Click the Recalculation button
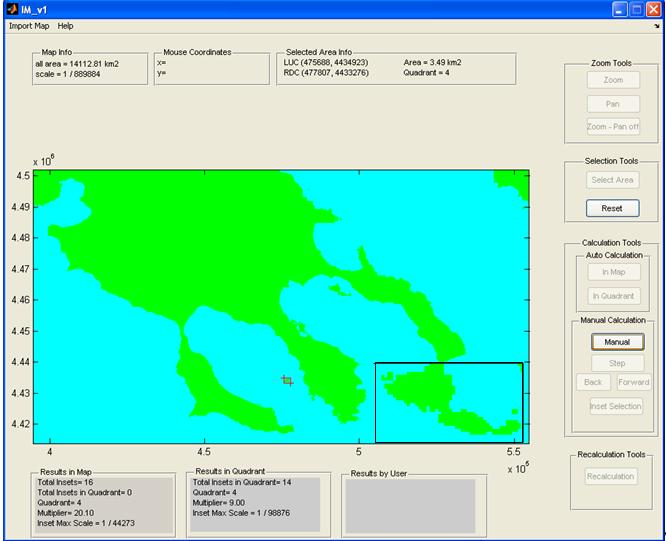Image resolution: width=666 pixels, height=541 pixels. [x=611, y=476]
